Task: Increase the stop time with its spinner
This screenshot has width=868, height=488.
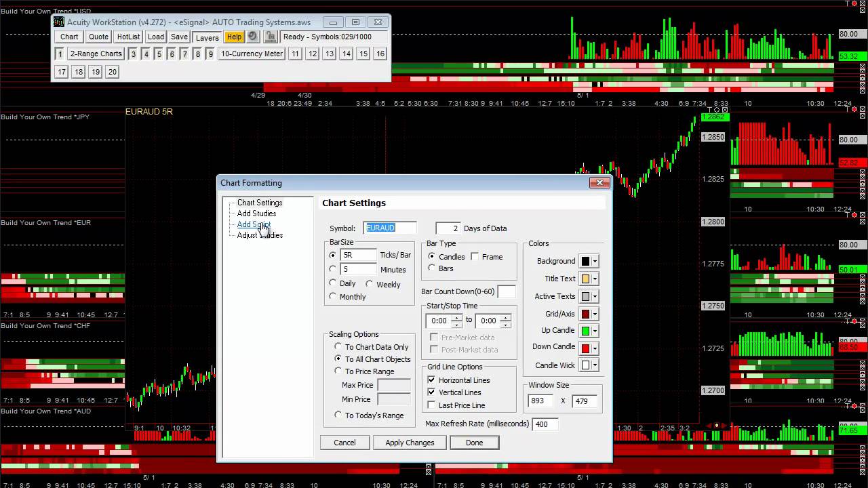Action: tap(506, 317)
